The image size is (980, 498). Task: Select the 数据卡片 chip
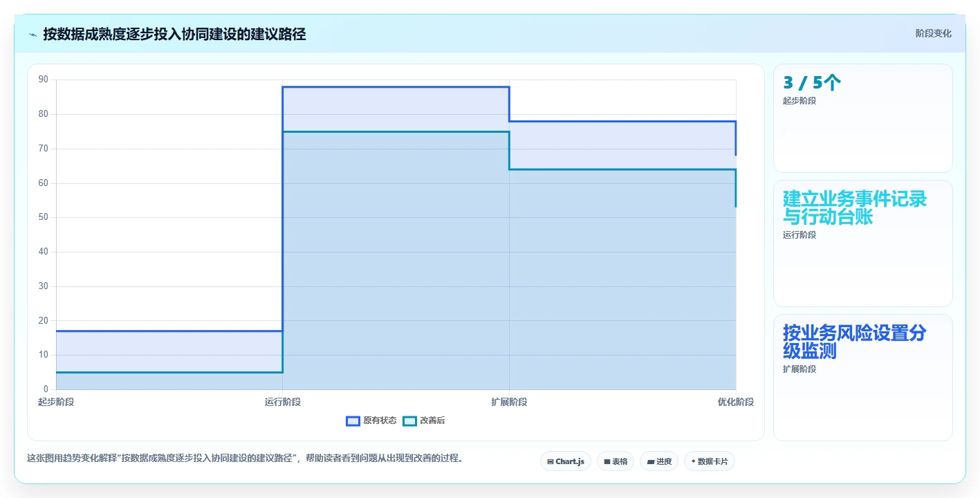[x=709, y=461]
